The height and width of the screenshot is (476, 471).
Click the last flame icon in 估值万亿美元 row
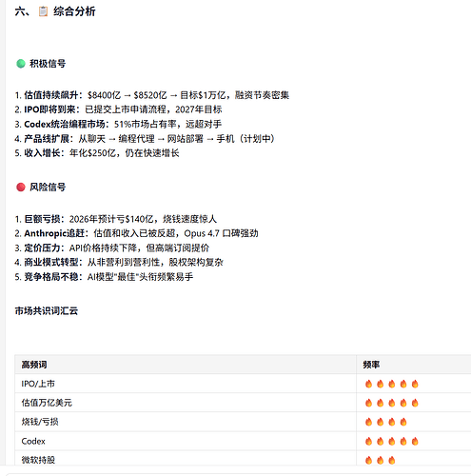pos(415,403)
